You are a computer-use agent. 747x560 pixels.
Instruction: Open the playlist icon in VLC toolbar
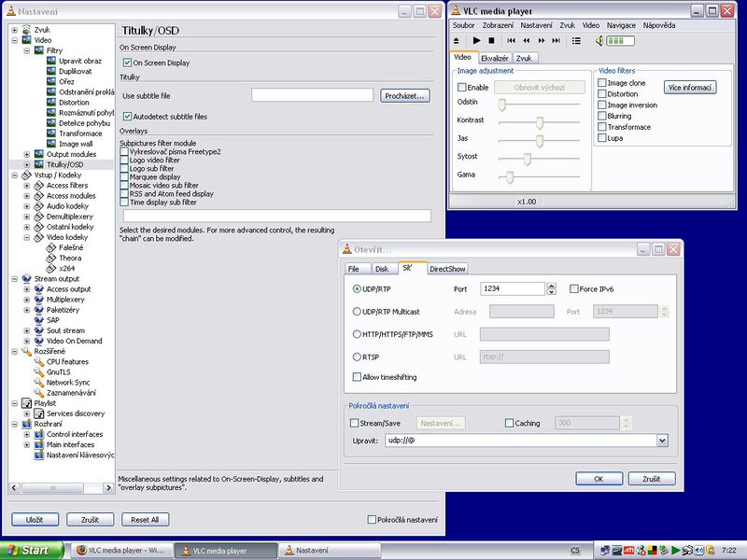point(577,41)
